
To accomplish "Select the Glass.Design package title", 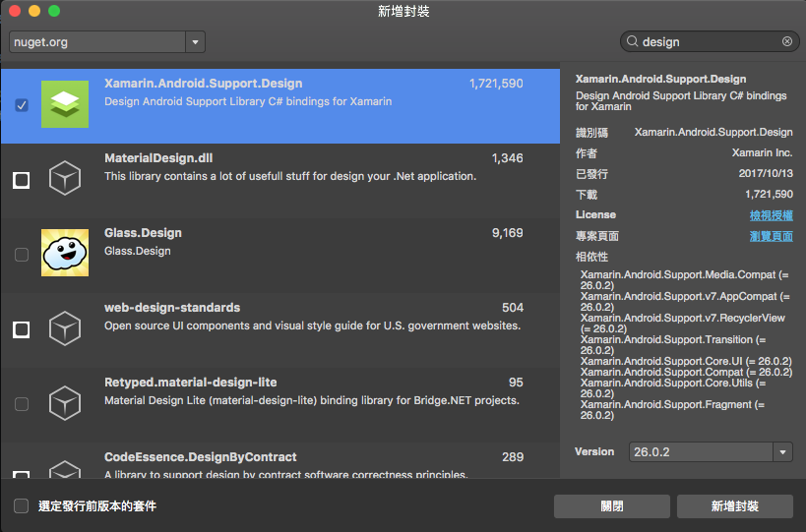I will 143,233.
